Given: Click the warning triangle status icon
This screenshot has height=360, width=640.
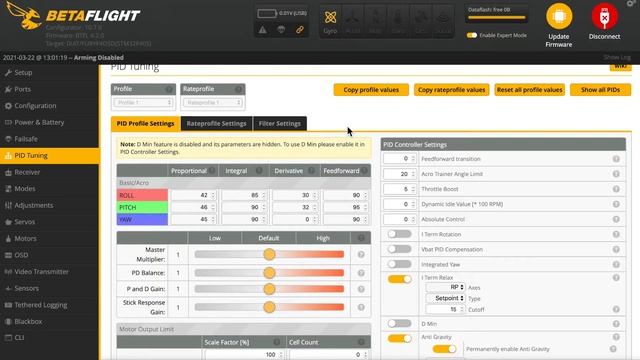Looking at the screenshot, I should 262,30.
